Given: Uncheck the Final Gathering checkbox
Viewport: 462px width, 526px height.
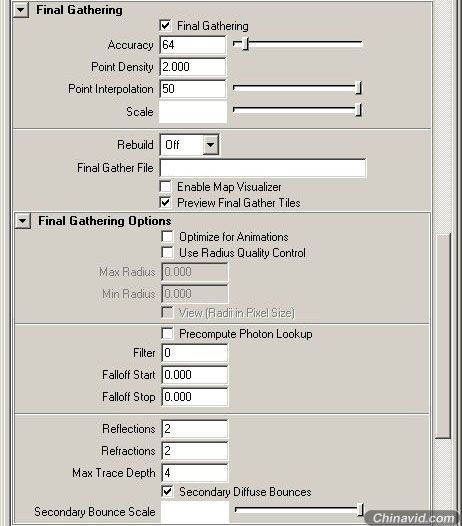Looking at the screenshot, I should point(165,25).
